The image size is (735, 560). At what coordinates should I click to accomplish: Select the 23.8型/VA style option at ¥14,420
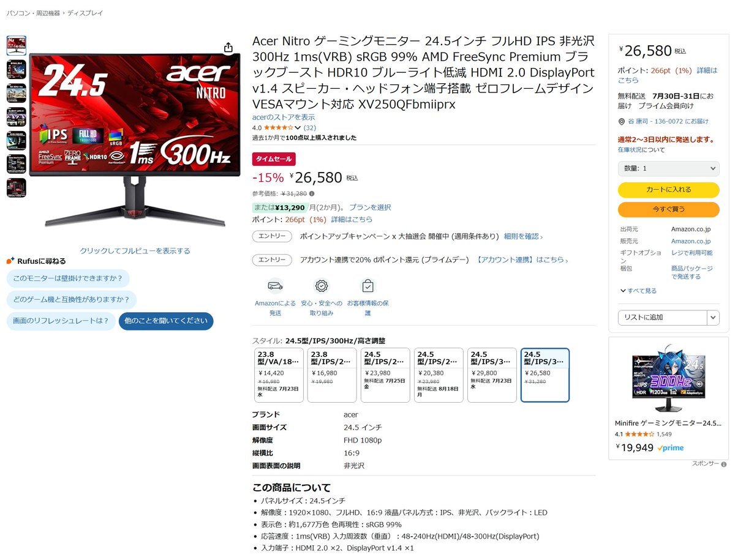point(279,375)
